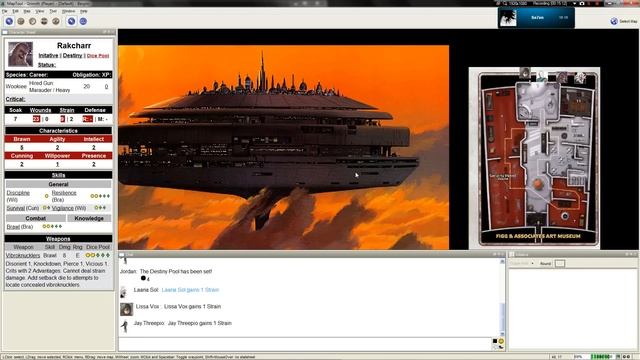Click the yellow emote icon beside chat input

501,341
